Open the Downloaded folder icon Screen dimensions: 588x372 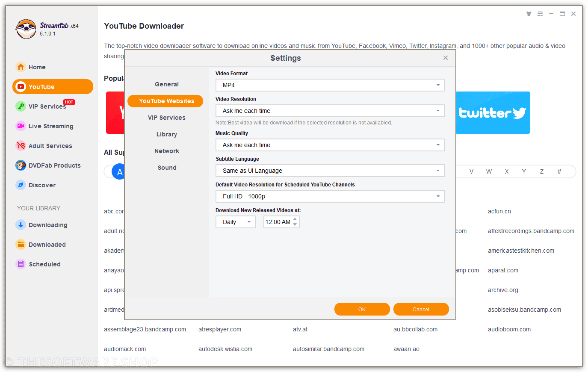click(x=21, y=244)
